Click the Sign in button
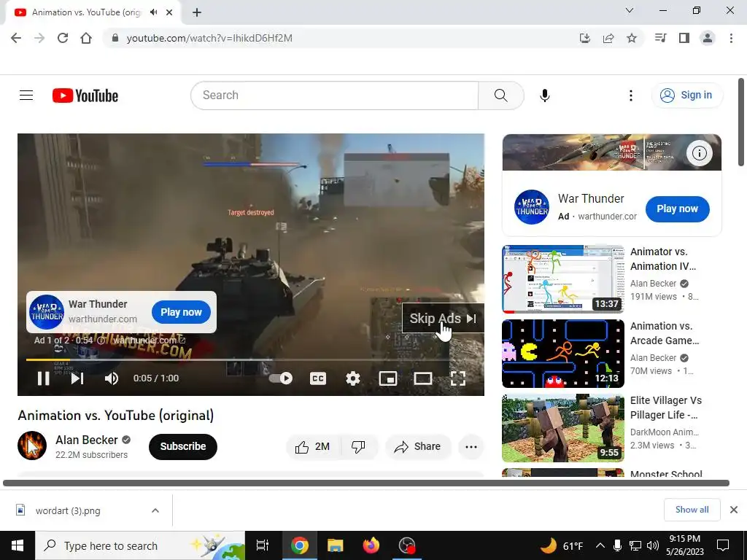 pos(686,96)
